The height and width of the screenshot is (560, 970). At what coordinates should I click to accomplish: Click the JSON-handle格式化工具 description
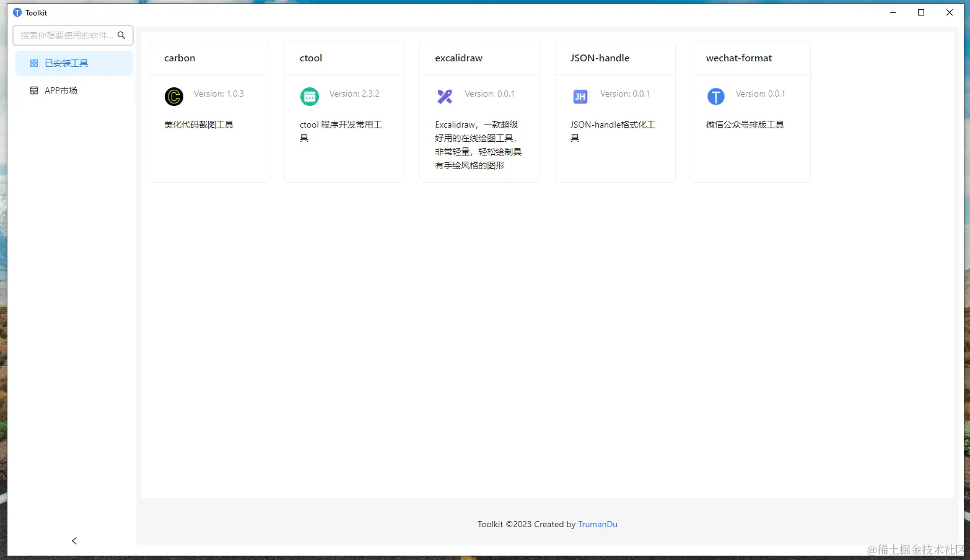613,131
